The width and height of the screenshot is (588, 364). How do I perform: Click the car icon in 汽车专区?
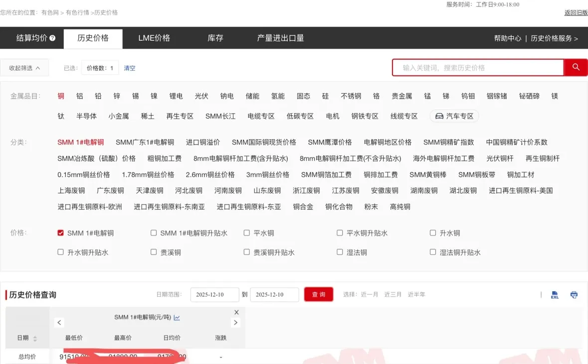(440, 116)
